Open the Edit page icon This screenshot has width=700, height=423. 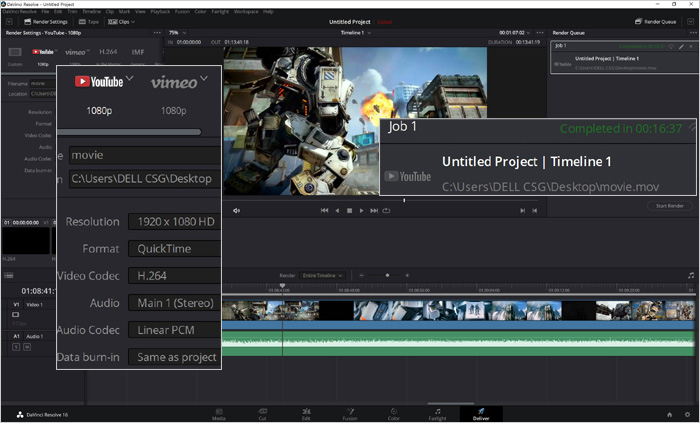pyautogui.click(x=306, y=414)
